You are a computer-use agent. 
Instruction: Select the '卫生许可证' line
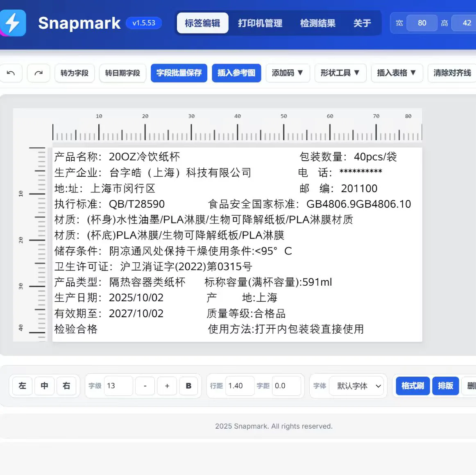(153, 266)
